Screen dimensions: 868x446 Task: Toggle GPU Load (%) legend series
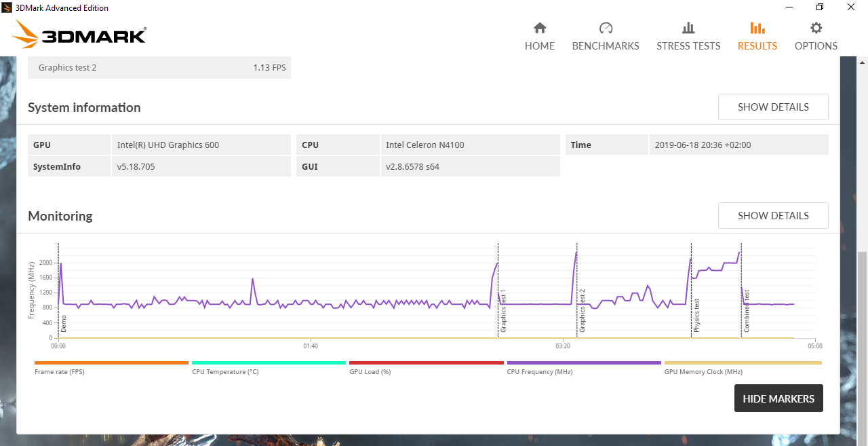pyautogui.click(x=370, y=372)
